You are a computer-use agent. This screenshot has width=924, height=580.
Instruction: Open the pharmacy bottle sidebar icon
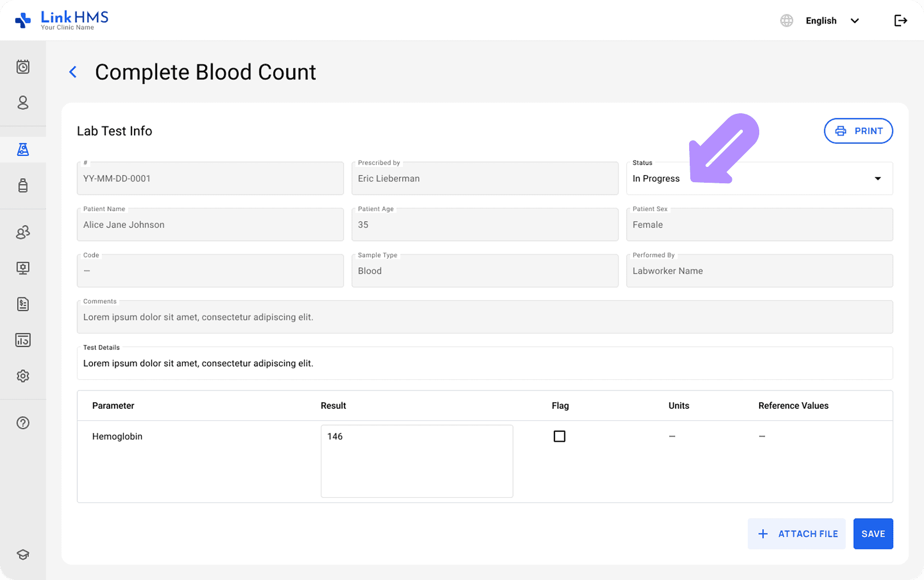coord(22,185)
